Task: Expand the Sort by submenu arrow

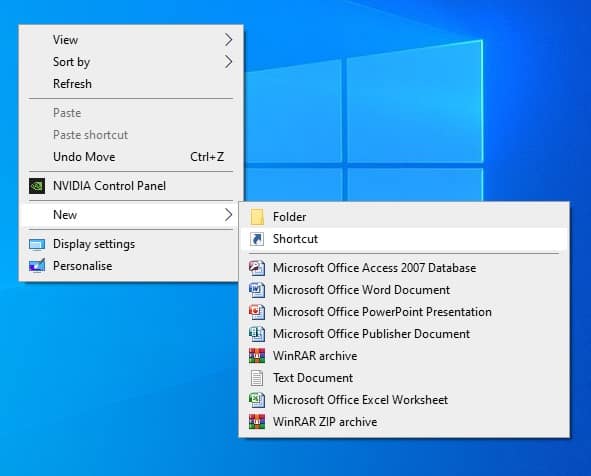Action: pyautogui.click(x=228, y=62)
